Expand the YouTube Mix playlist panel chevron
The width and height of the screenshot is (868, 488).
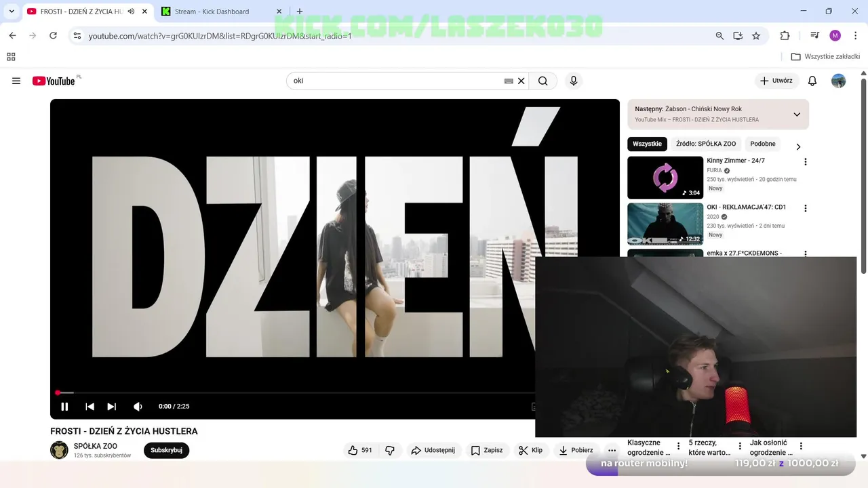click(x=797, y=115)
